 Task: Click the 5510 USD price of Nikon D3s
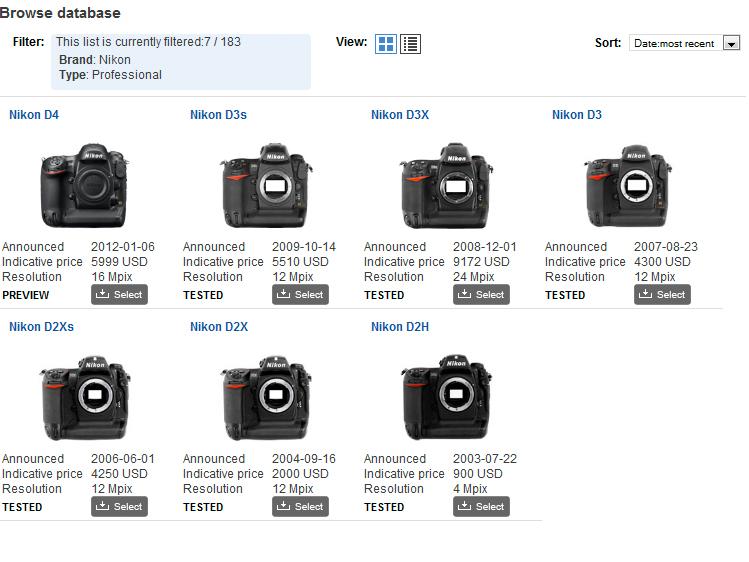point(300,262)
